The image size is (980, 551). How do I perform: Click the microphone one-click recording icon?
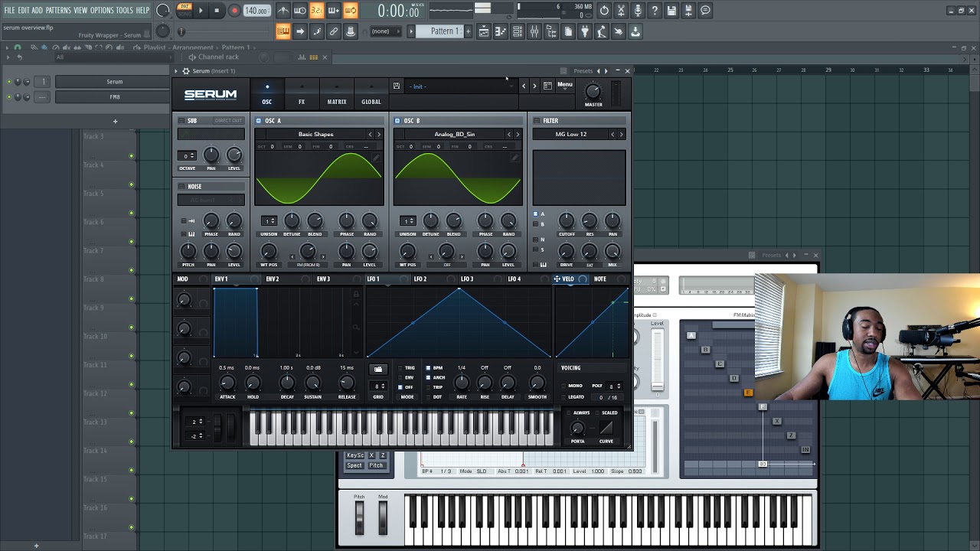tap(638, 11)
